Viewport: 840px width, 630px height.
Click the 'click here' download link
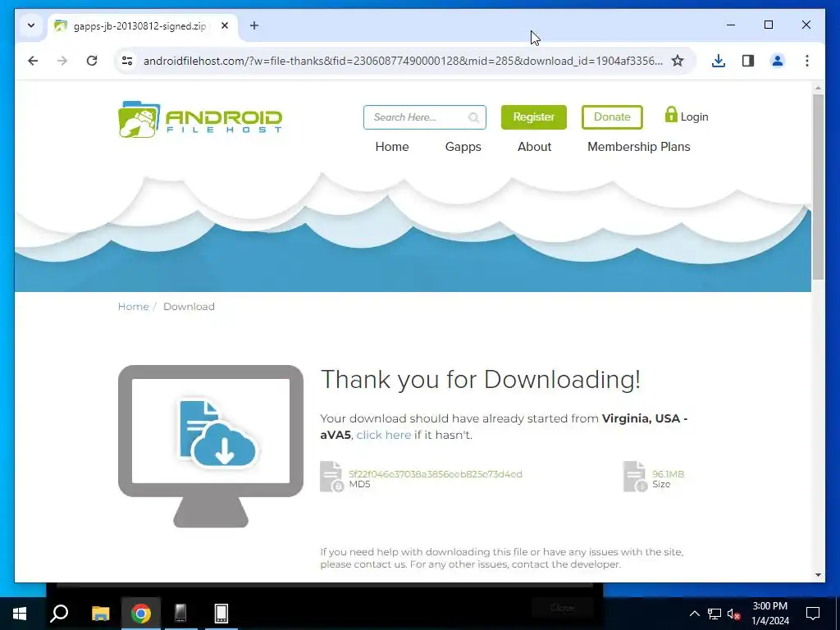click(384, 435)
